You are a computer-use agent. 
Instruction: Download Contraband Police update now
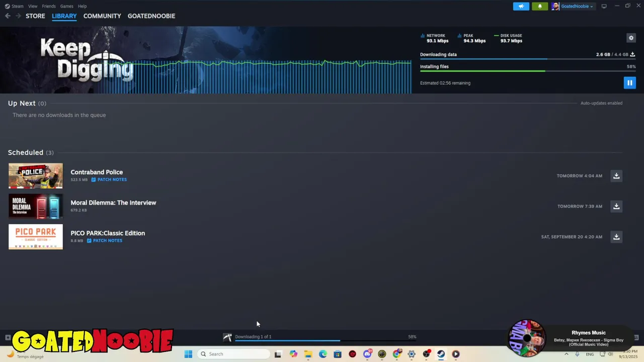pyautogui.click(x=616, y=175)
